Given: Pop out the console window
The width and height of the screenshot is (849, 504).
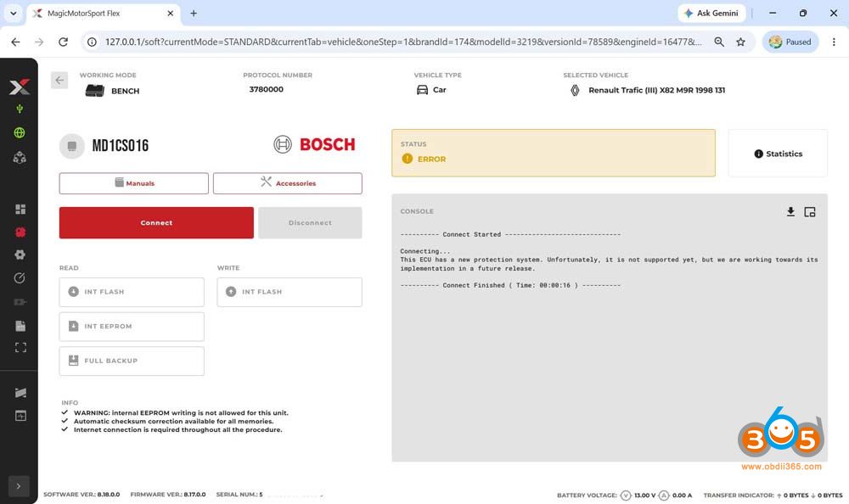Looking at the screenshot, I should (810, 212).
